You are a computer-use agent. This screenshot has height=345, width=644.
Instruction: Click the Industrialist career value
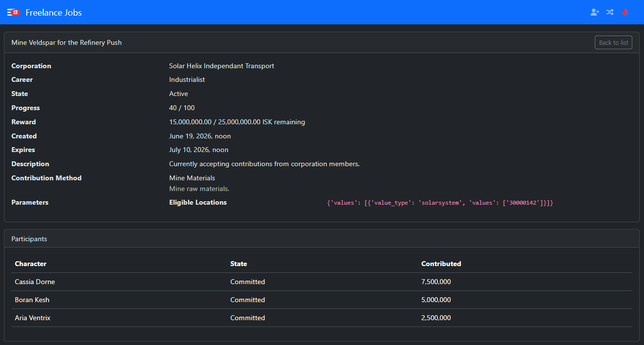click(187, 79)
